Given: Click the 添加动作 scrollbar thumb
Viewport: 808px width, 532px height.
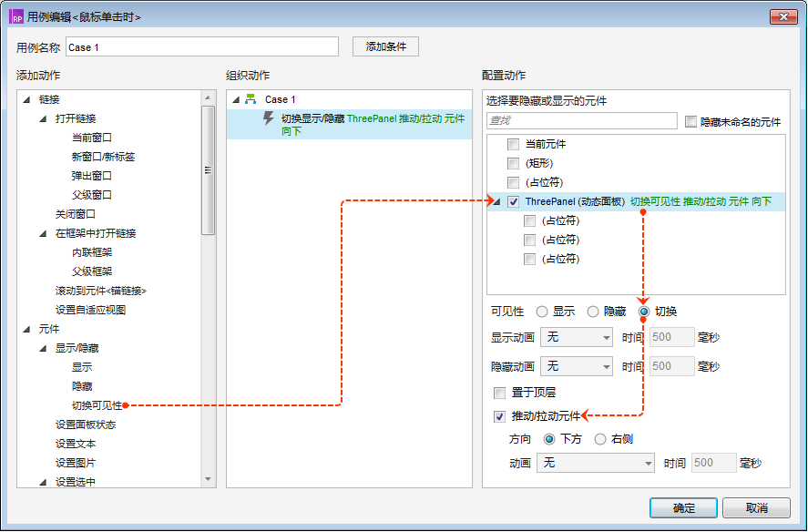Looking at the screenshot, I should click(x=208, y=170).
